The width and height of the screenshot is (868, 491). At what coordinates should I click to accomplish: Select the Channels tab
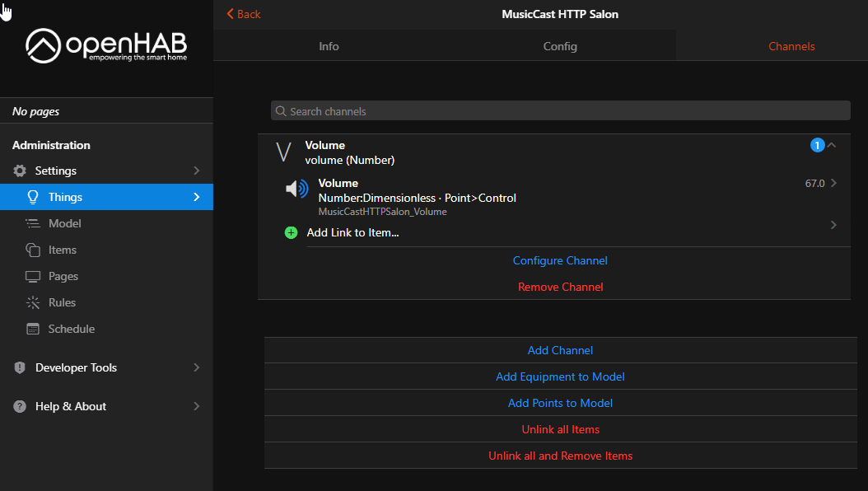point(791,46)
